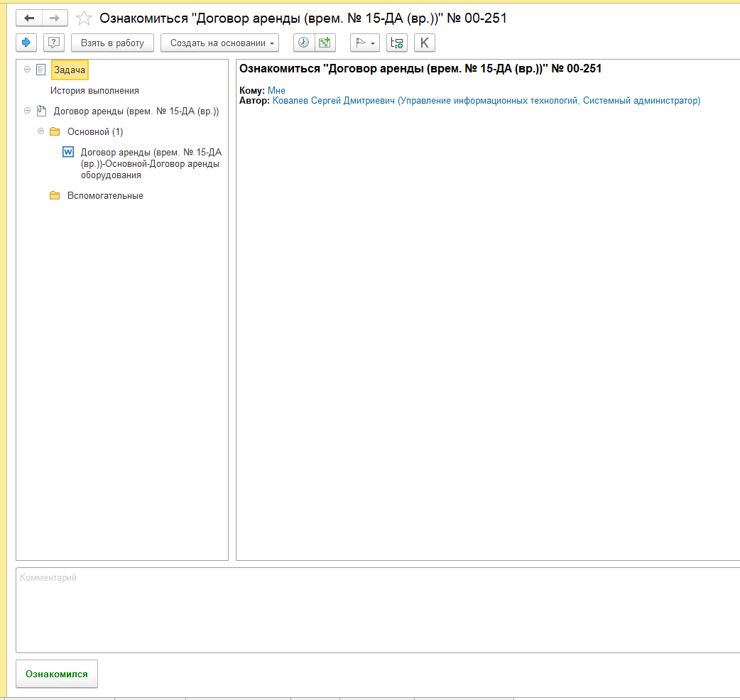Click the 'Комментарий' text field
740x700 pixels.
(376, 609)
